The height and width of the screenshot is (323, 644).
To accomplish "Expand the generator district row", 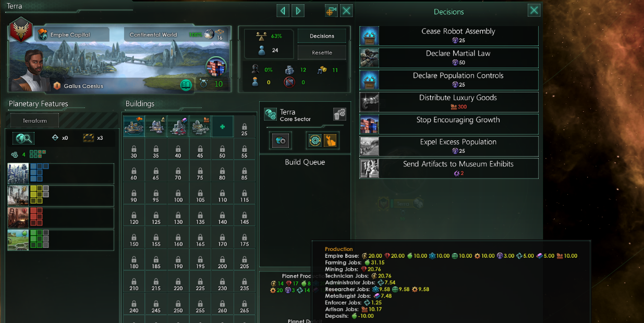I will point(60,196).
